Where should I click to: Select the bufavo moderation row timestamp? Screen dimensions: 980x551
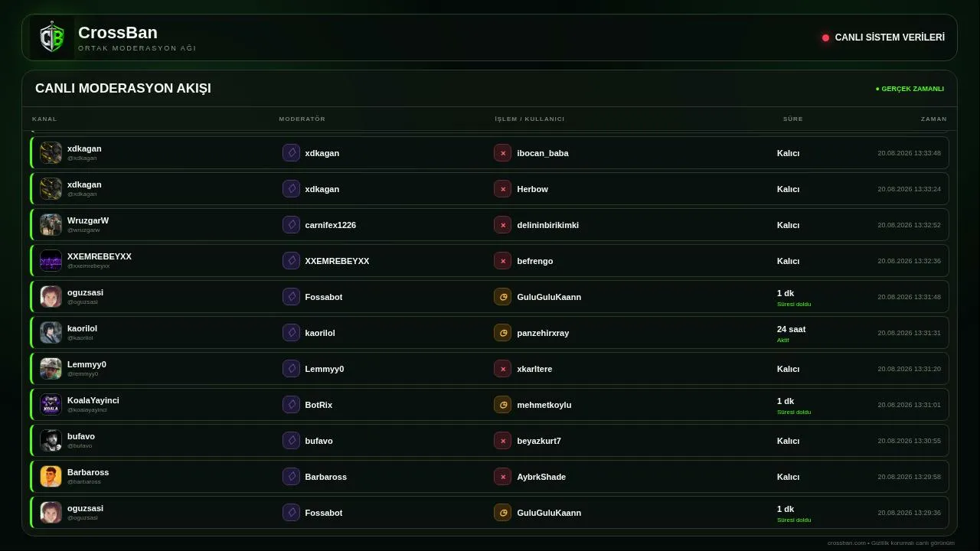909,441
